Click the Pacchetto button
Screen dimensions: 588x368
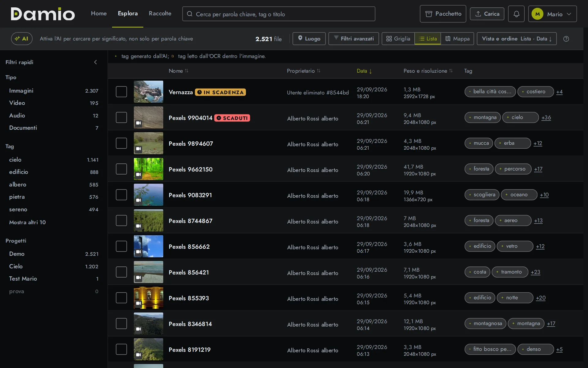pyautogui.click(x=443, y=14)
